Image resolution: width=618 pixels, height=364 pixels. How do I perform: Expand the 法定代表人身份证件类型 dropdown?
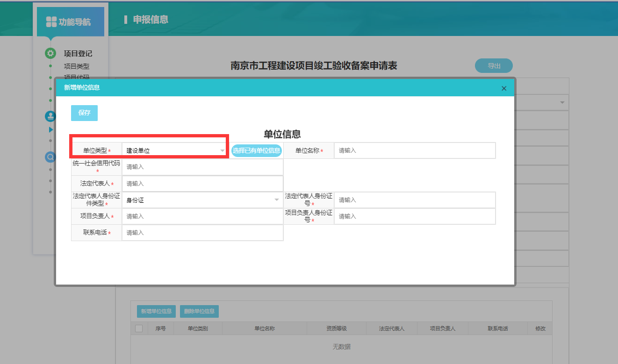[202, 200]
